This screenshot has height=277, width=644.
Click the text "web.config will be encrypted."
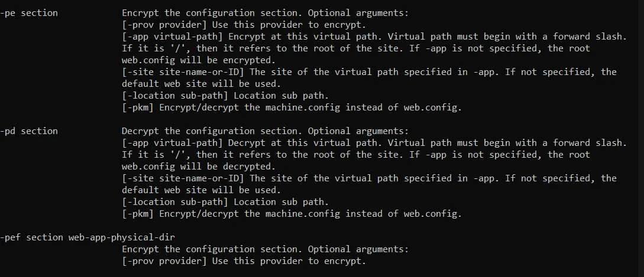[199, 60]
